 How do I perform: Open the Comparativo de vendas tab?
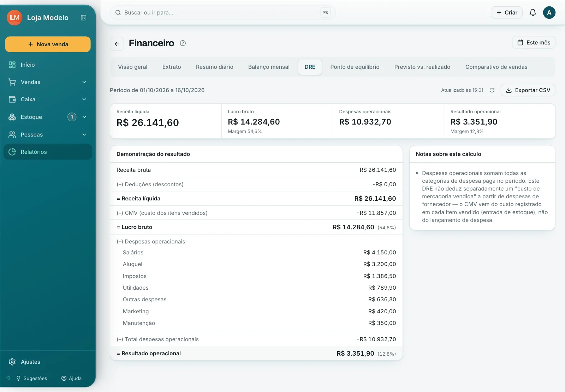point(496,67)
